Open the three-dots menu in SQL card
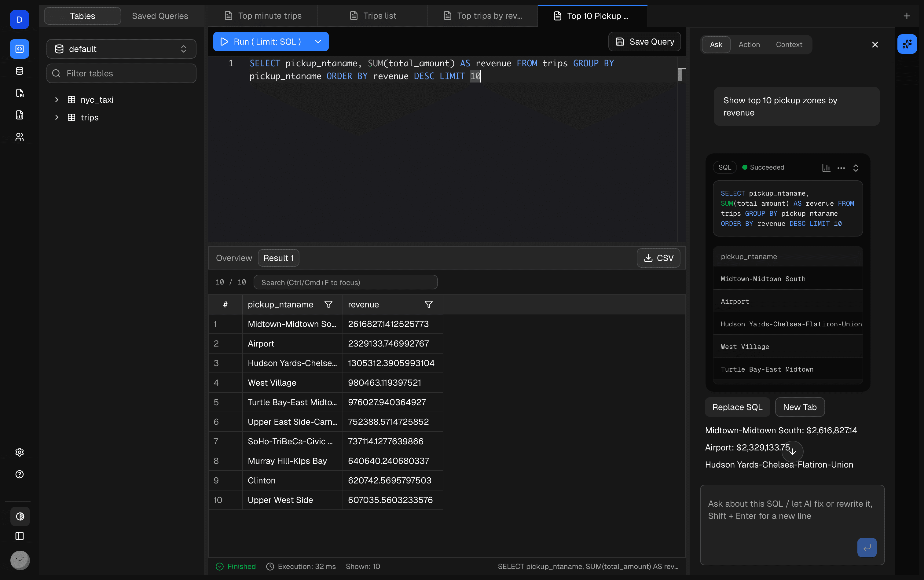924x580 pixels. pos(841,168)
